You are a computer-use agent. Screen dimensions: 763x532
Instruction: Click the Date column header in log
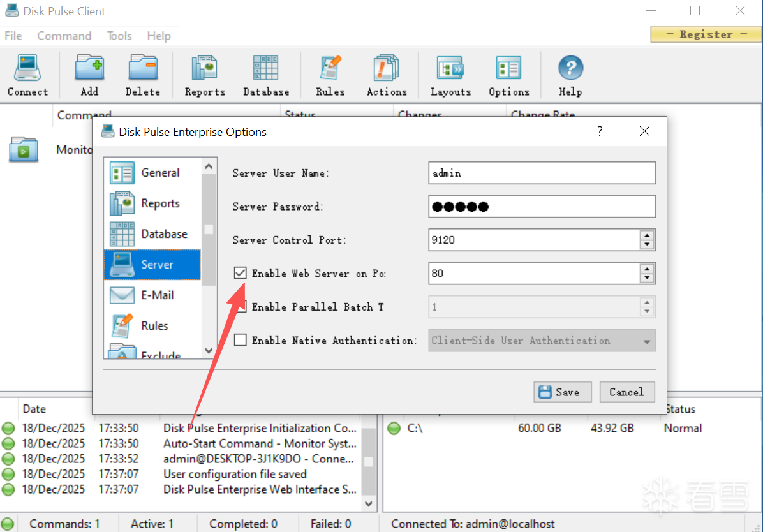pyautogui.click(x=34, y=409)
